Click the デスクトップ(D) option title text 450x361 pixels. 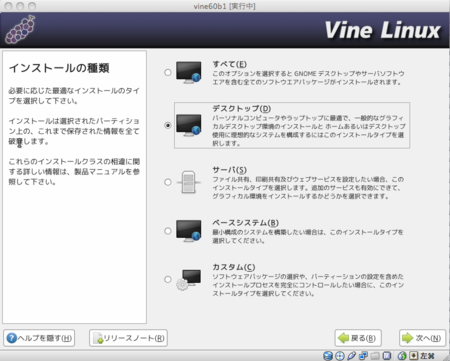(242, 108)
